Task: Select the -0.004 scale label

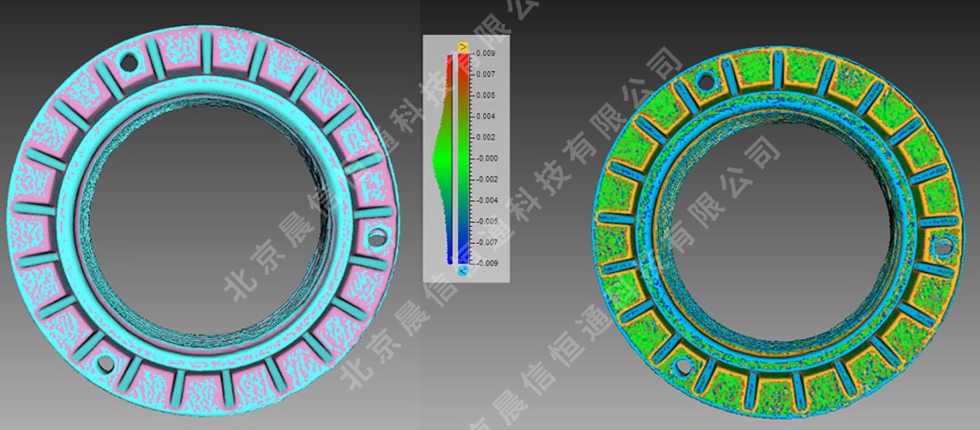Action: point(486,200)
